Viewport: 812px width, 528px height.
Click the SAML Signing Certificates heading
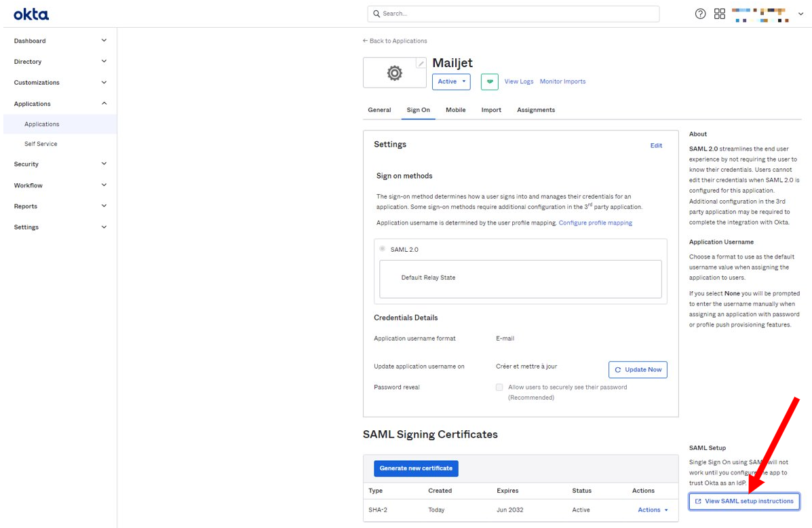pyautogui.click(x=430, y=434)
